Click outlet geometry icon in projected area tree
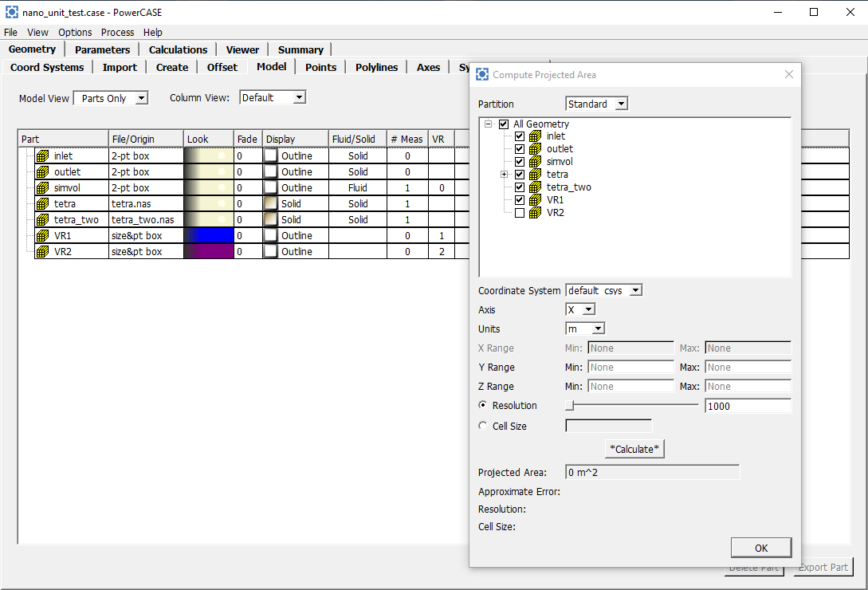The width and height of the screenshot is (868, 590). (535, 149)
